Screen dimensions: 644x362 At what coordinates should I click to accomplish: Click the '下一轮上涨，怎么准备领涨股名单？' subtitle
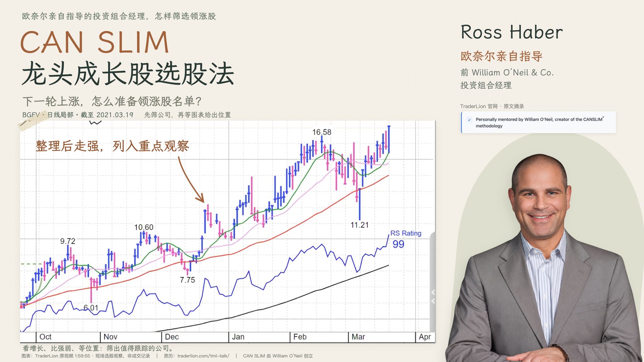112,101
